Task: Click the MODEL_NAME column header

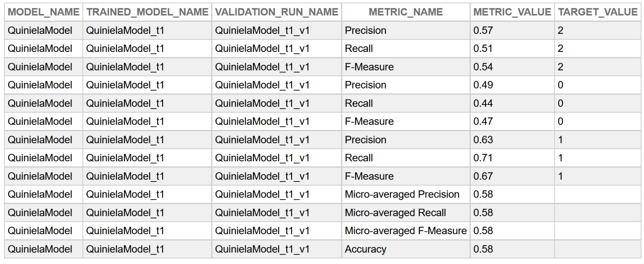Action: pos(43,12)
